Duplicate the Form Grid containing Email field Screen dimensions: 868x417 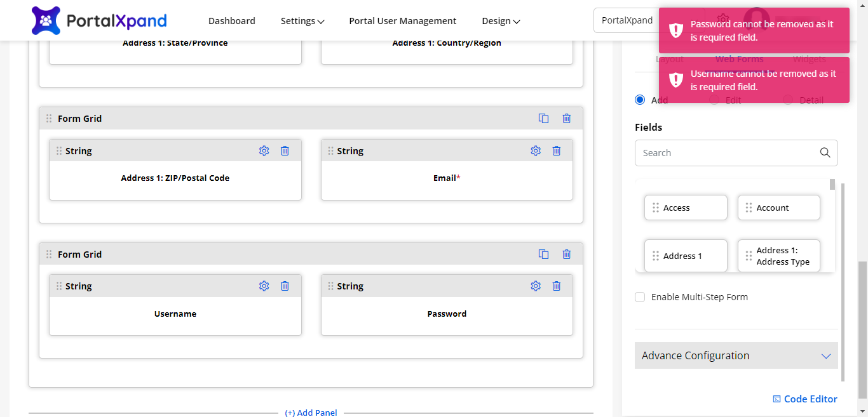(x=544, y=119)
